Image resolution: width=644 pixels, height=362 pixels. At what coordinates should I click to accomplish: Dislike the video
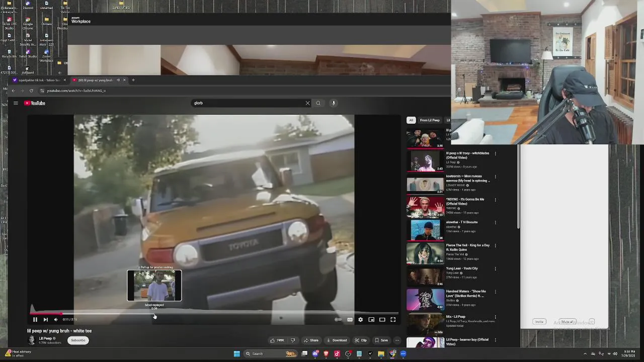click(293, 340)
